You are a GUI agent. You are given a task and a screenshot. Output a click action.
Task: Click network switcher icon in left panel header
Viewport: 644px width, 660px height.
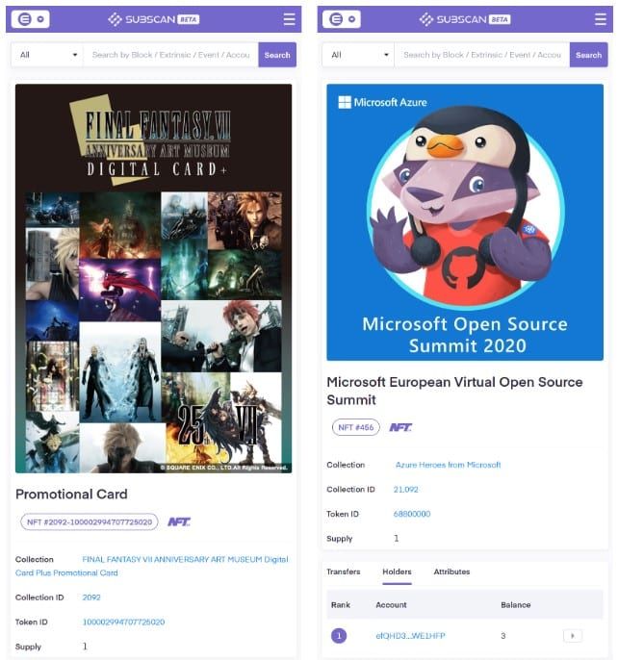tap(31, 19)
